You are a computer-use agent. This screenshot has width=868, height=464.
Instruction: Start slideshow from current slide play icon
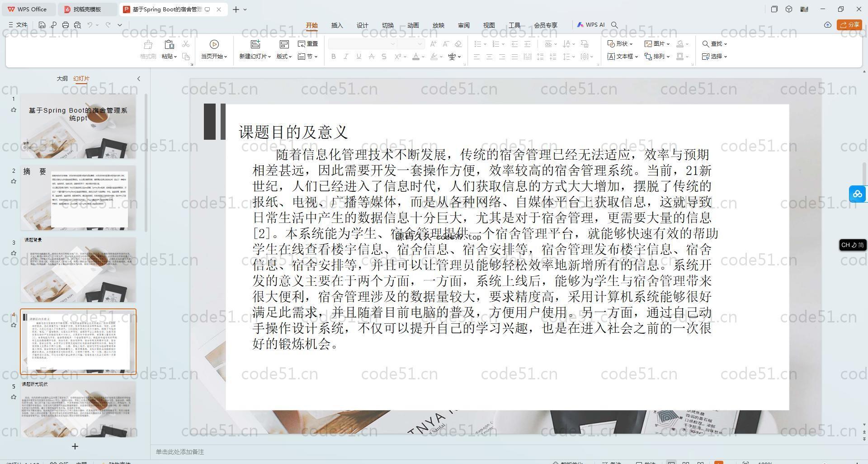coord(214,44)
